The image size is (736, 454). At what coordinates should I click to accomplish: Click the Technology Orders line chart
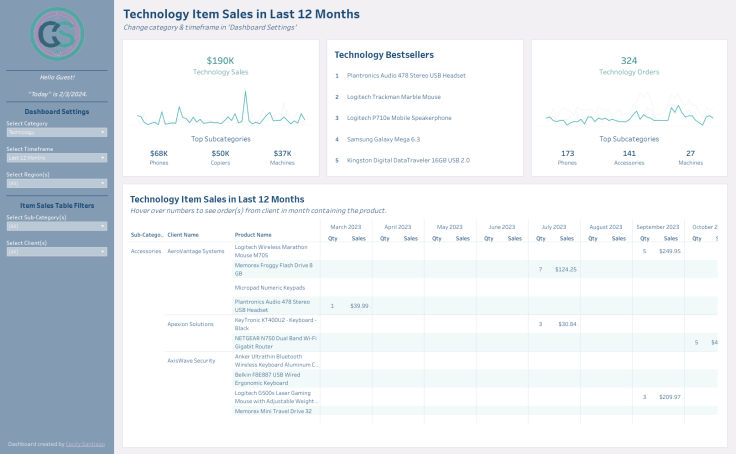pyautogui.click(x=629, y=113)
